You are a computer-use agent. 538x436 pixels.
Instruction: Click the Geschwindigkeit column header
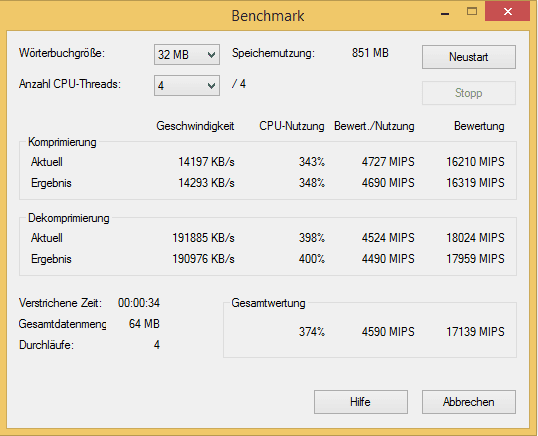195,126
